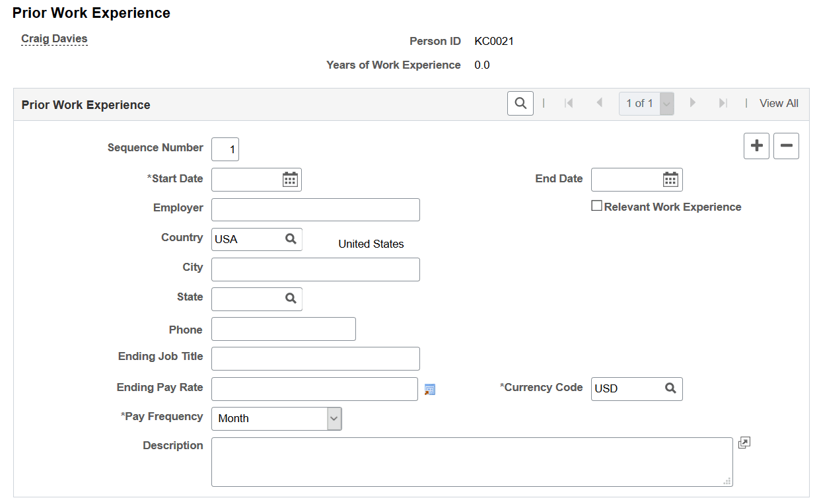The width and height of the screenshot is (817, 504).
Task: Click the View All link
Action: coord(779,104)
